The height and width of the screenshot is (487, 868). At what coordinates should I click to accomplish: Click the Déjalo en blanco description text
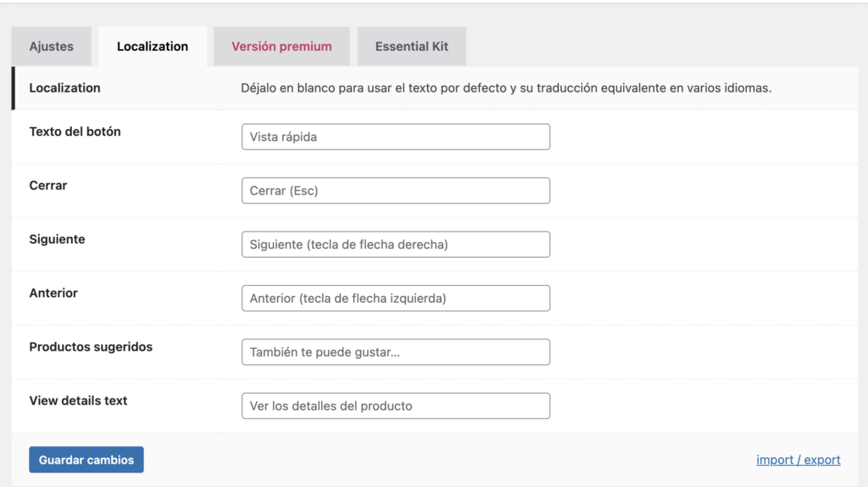[x=506, y=88]
